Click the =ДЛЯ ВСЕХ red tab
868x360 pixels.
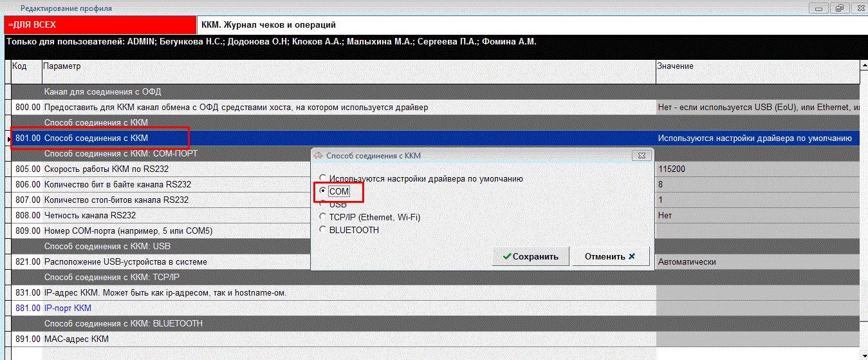click(100, 24)
